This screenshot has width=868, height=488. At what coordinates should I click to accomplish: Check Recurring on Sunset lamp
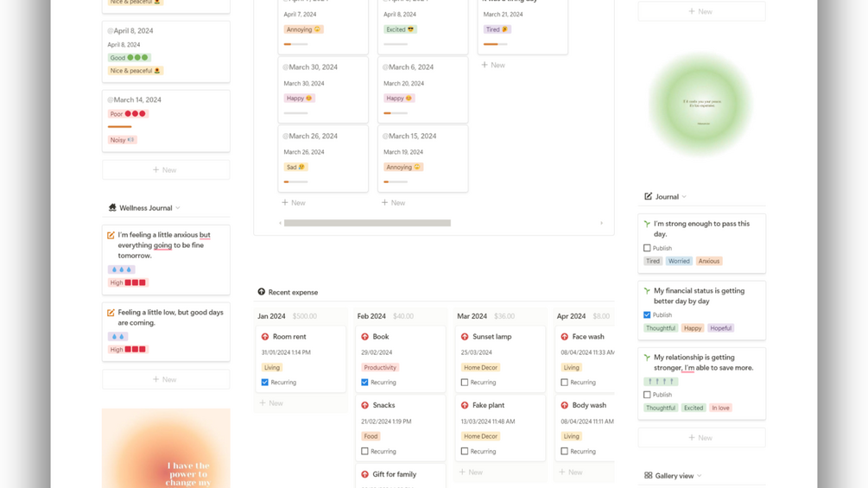pyautogui.click(x=465, y=383)
